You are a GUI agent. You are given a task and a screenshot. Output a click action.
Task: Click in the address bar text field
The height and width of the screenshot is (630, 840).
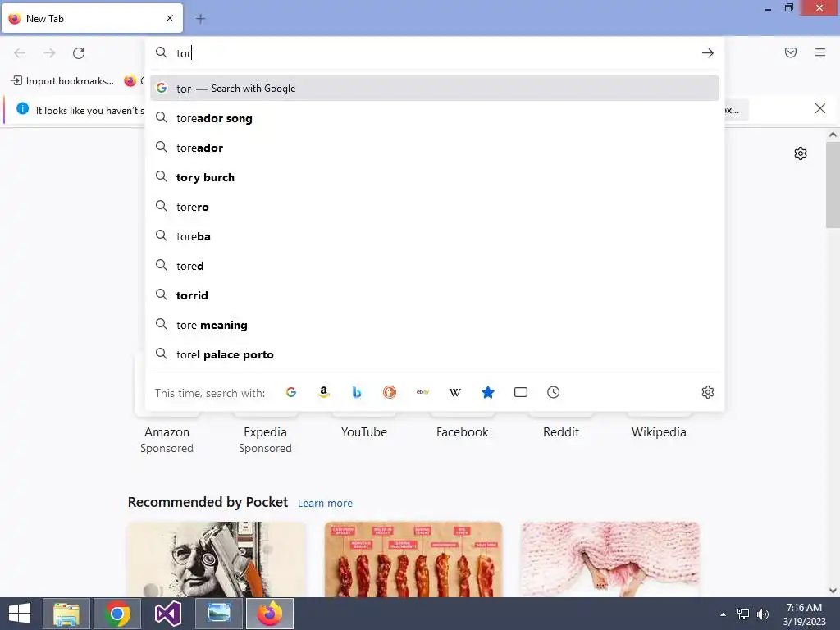[434, 53]
